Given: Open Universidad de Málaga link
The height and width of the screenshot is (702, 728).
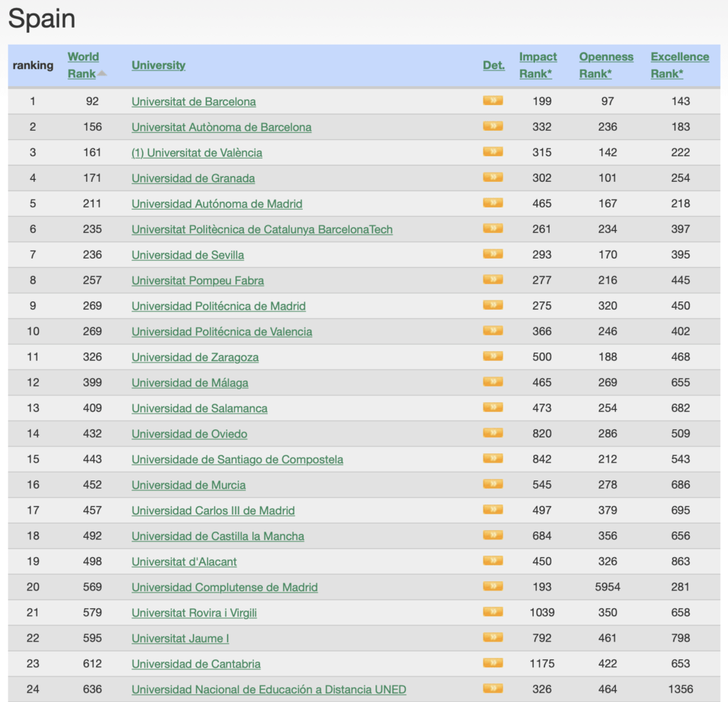Looking at the screenshot, I should tap(190, 382).
